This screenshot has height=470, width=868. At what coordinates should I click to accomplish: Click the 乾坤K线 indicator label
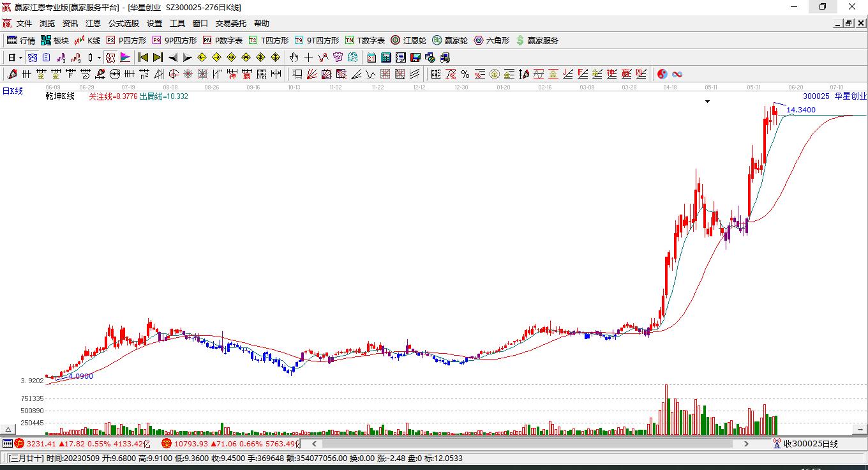(x=60, y=96)
